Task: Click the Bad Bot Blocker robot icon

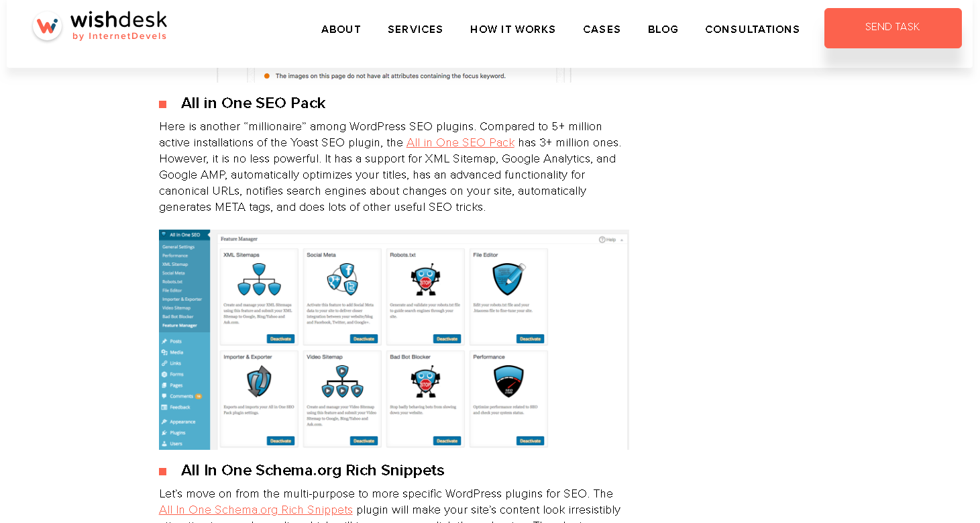Action: coord(425,381)
